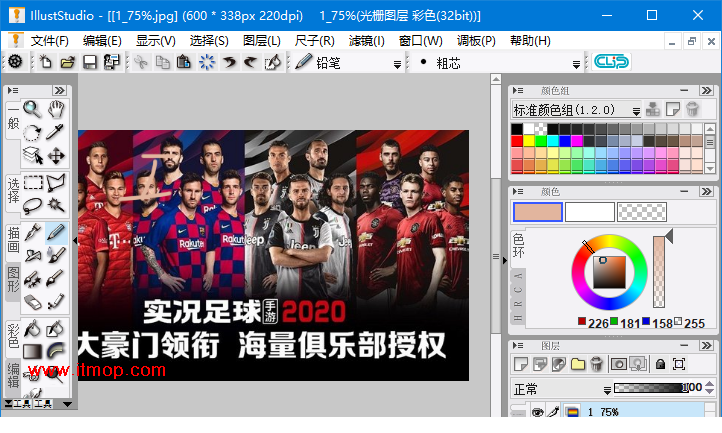The height and width of the screenshot is (433, 722).
Task: Minimize the 图层 panel with dash button
Action: 684,345
